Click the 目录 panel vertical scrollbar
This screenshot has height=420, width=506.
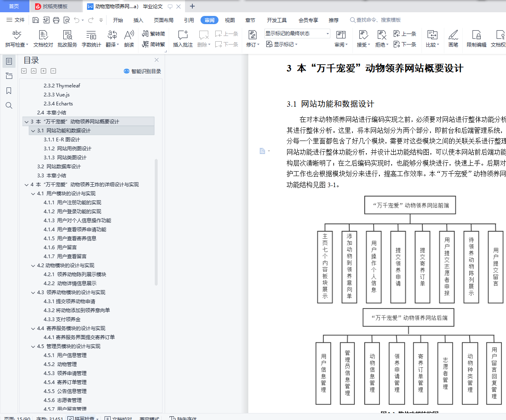156,222
